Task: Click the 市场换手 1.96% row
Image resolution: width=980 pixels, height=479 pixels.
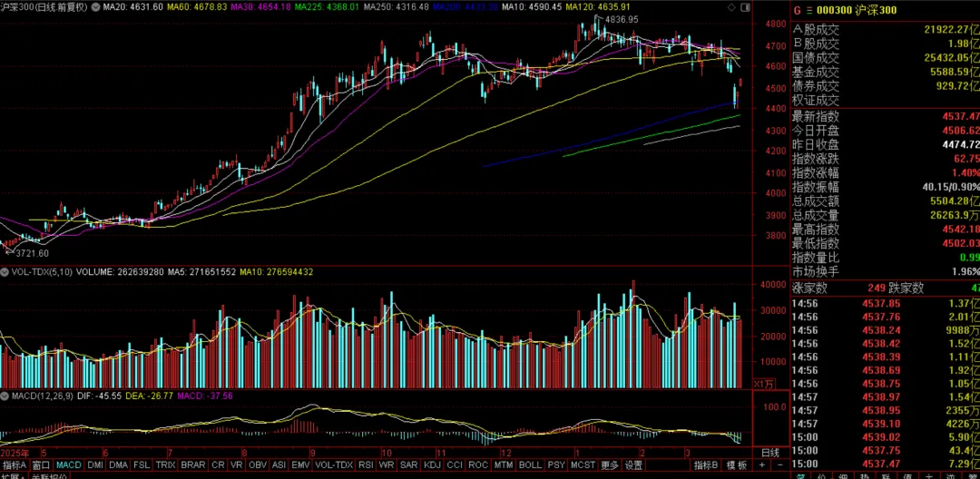Action: tap(886, 271)
